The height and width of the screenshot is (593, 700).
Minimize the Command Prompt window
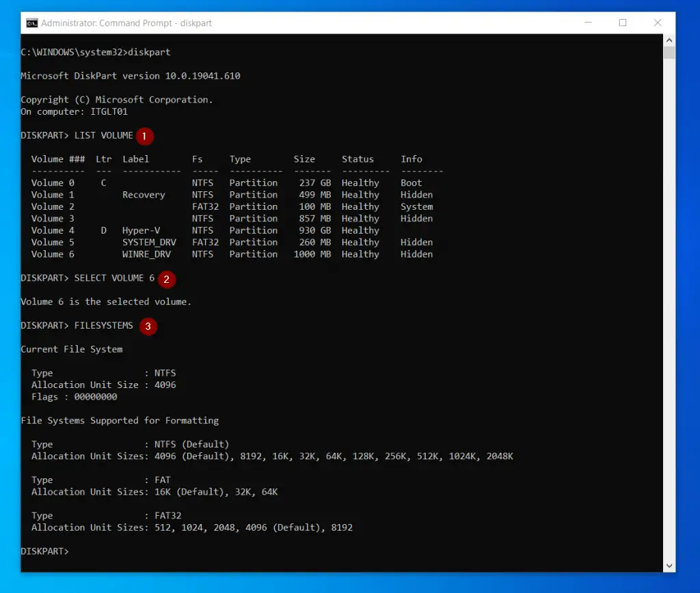tap(588, 23)
